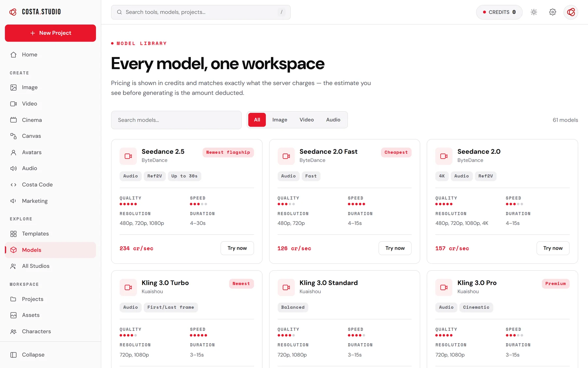Click the Projects folder icon
The height and width of the screenshot is (368, 588).
click(x=13, y=299)
